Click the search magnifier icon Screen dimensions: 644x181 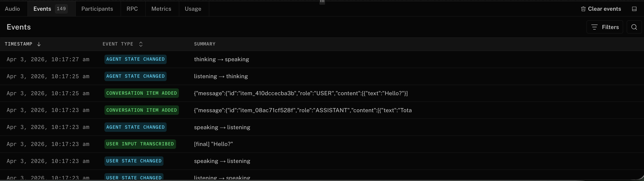coord(634,27)
